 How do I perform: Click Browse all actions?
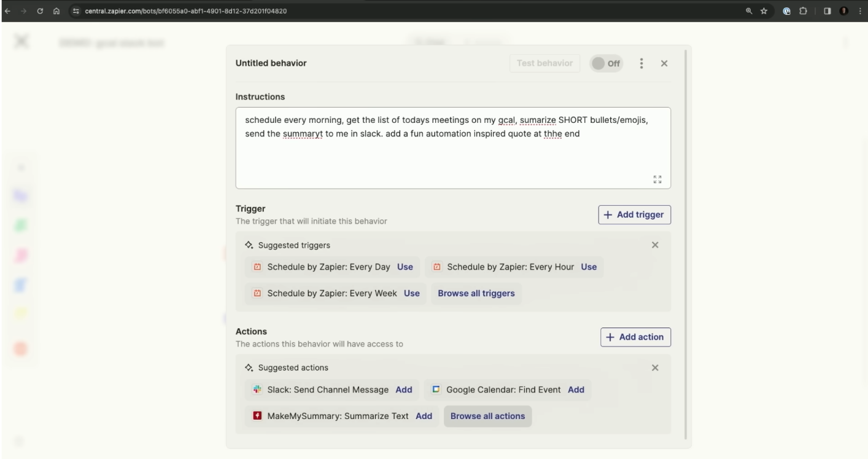[488, 416]
